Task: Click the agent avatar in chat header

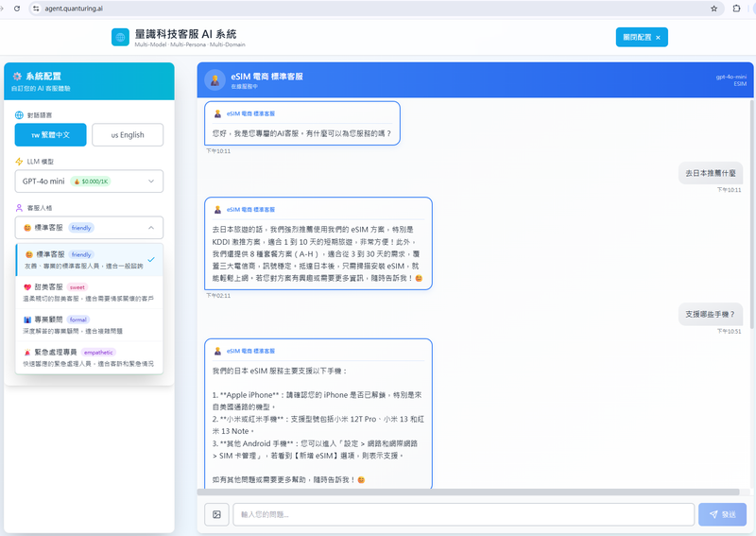Action: pos(215,80)
